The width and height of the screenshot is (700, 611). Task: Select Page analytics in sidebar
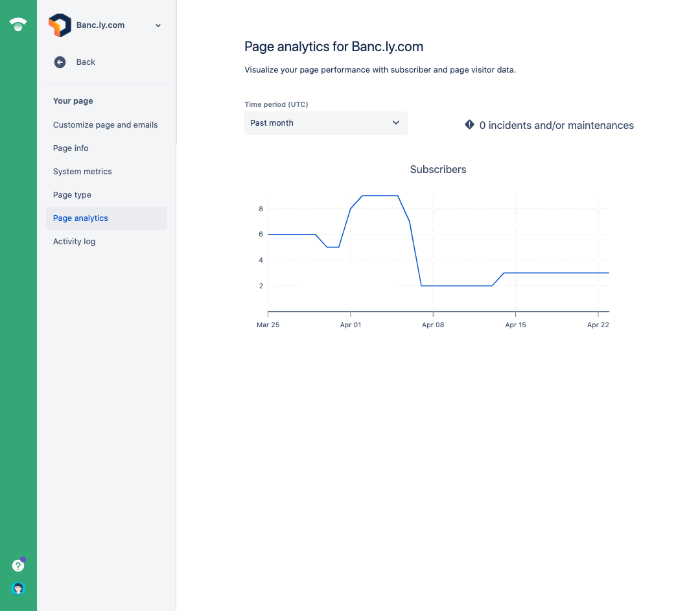(107, 218)
